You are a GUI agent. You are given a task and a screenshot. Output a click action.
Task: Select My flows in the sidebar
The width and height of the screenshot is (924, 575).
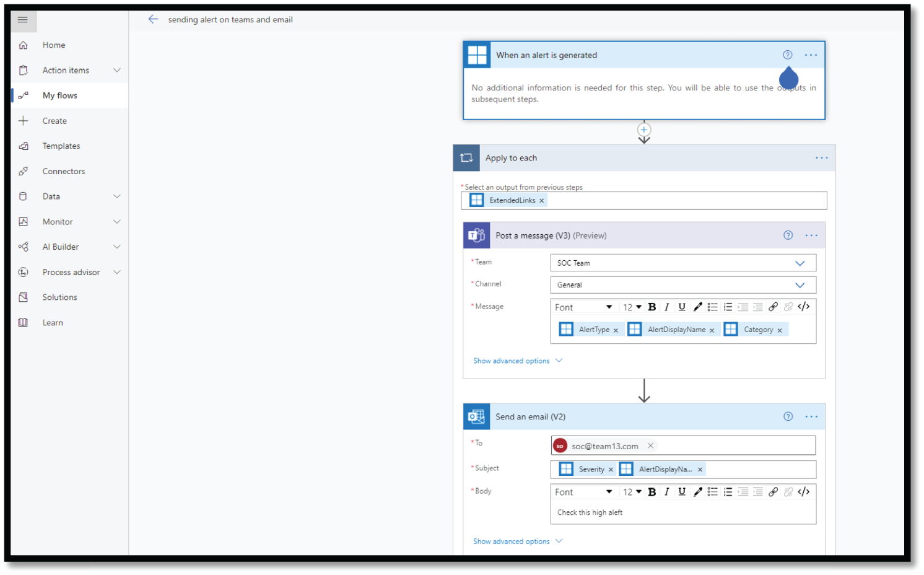(59, 95)
